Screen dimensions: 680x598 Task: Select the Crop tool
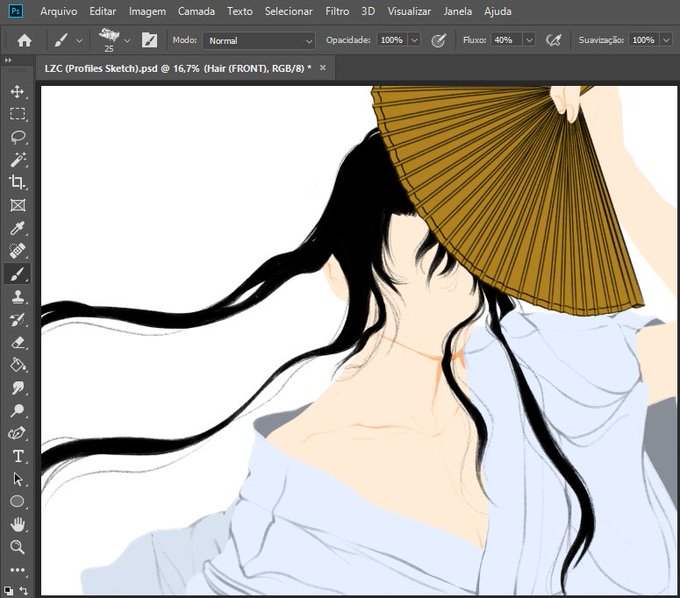pos(17,182)
